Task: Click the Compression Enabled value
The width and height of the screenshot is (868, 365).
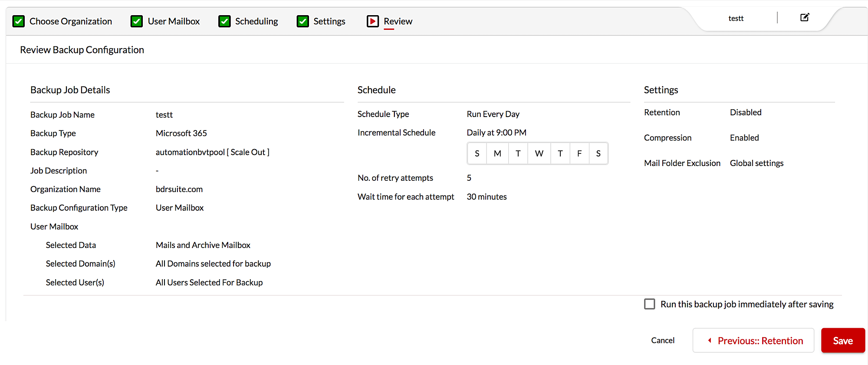Action: pyautogui.click(x=744, y=137)
